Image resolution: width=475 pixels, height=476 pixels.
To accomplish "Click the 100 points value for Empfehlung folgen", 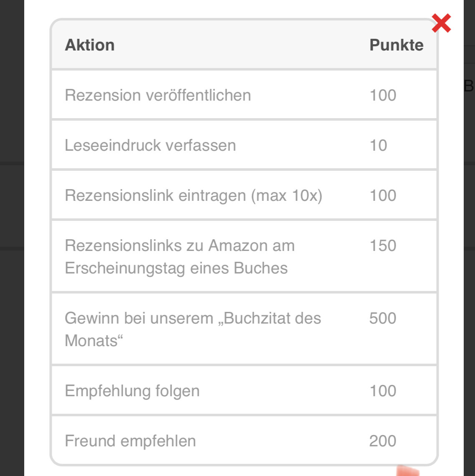I will [383, 391].
